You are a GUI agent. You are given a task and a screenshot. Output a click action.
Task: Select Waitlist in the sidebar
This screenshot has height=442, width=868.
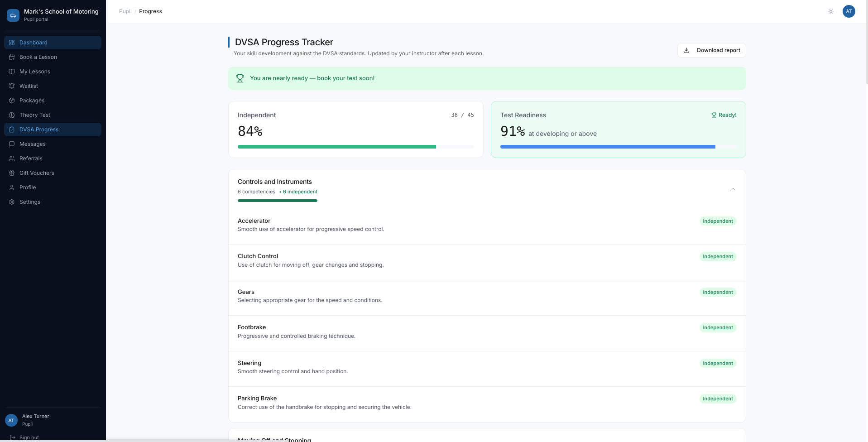(x=53, y=86)
